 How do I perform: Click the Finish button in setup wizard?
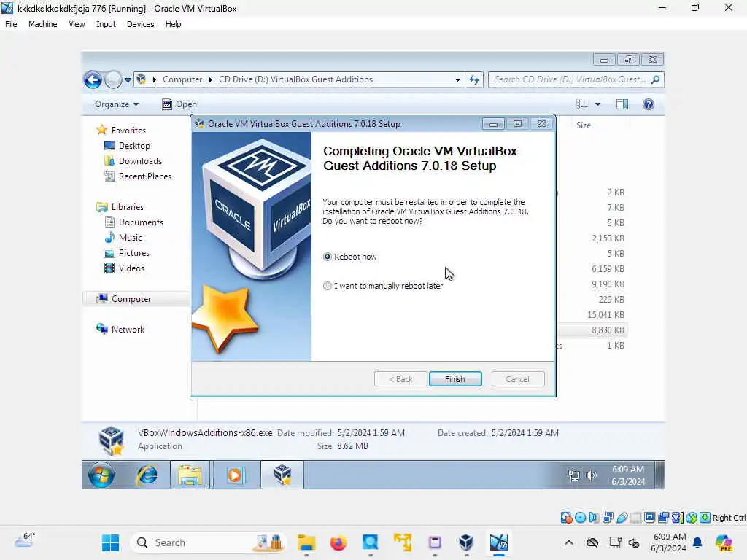pos(455,379)
